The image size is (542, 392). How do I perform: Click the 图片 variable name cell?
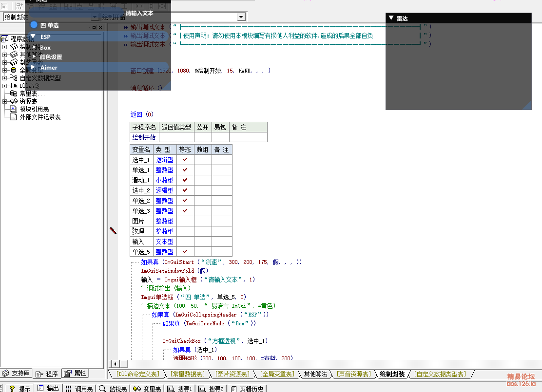tap(141, 221)
